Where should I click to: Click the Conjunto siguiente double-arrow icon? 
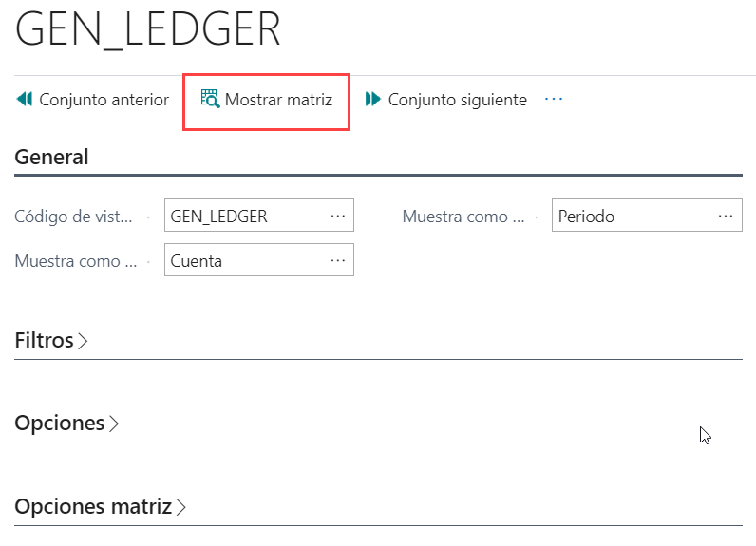coord(373,99)
